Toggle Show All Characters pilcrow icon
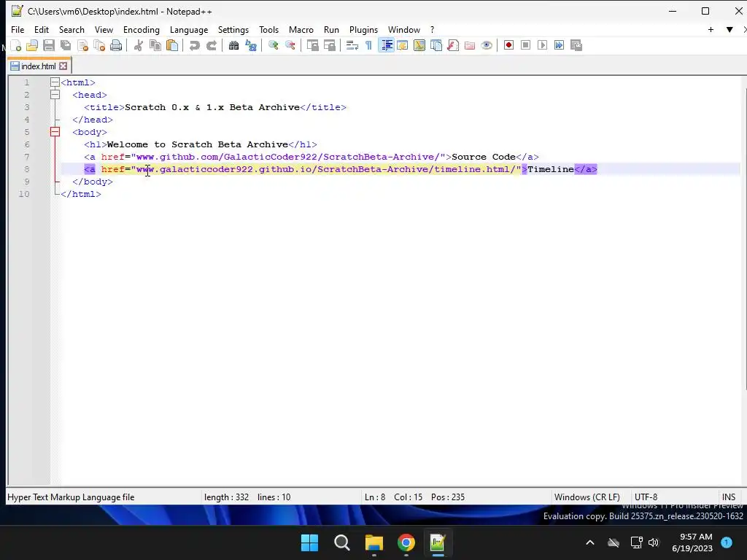 368,45
